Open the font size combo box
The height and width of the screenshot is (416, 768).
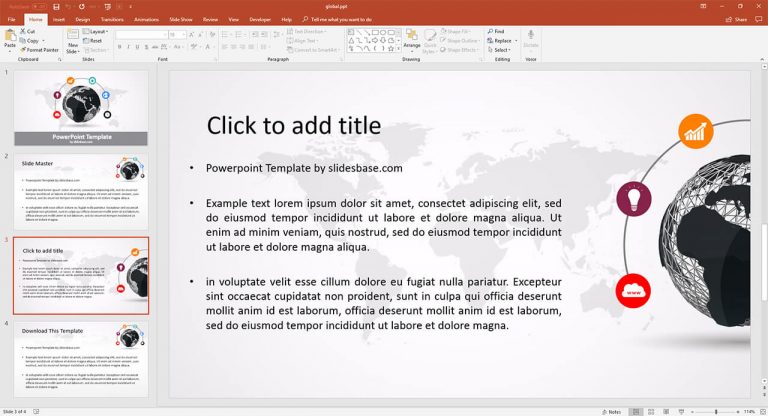click(176, 34)
